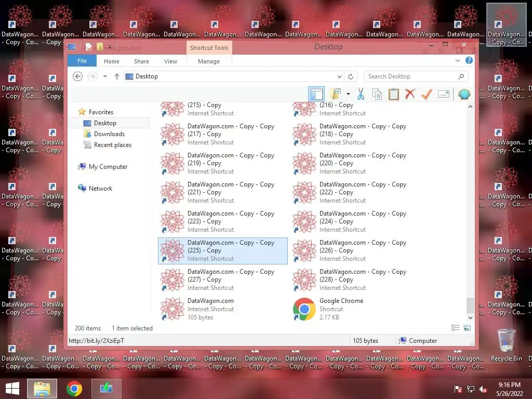Toggle the preview pane layout icon

point(316,94)
